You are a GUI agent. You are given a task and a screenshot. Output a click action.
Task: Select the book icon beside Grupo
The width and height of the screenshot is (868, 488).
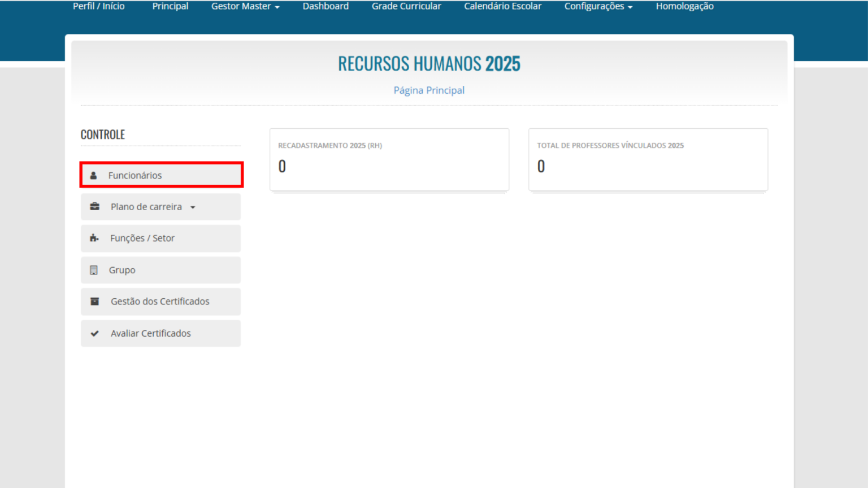tap(94, 269)
